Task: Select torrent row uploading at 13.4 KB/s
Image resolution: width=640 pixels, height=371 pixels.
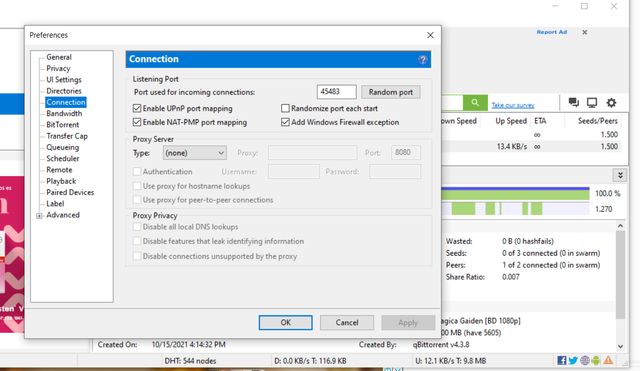Action: click(531, 147)
